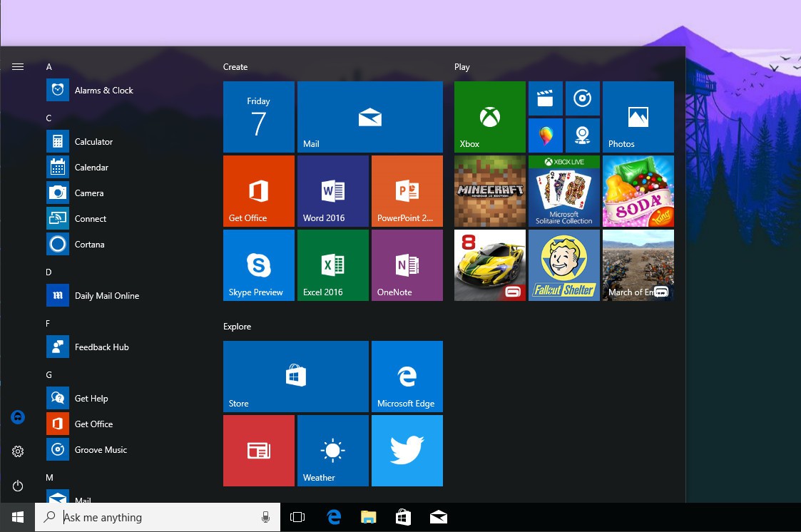Screen dimensions: 801x532
Task: Open the Power options button
Action: 18,486
